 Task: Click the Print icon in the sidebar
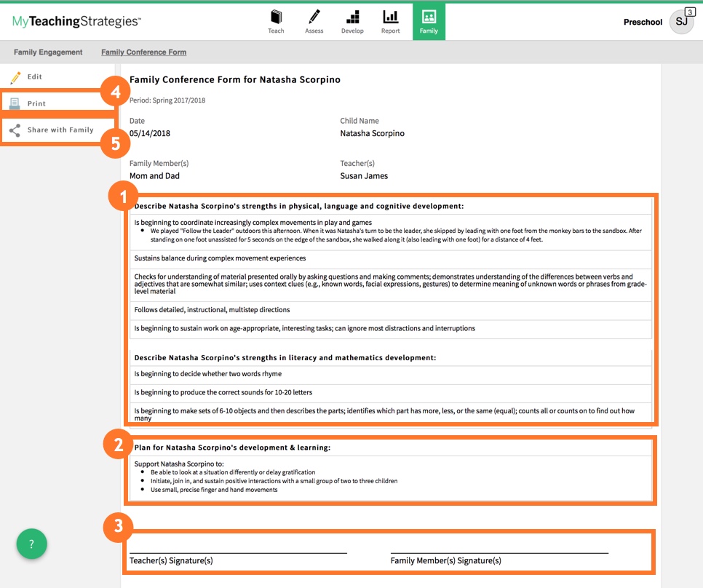point(15,103)
